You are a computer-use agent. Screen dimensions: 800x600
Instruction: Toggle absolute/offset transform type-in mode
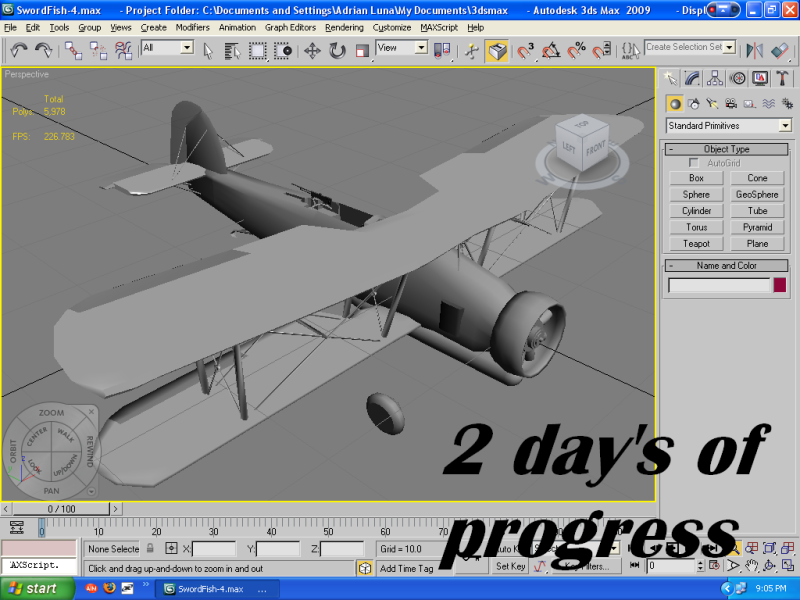(171, 548)
